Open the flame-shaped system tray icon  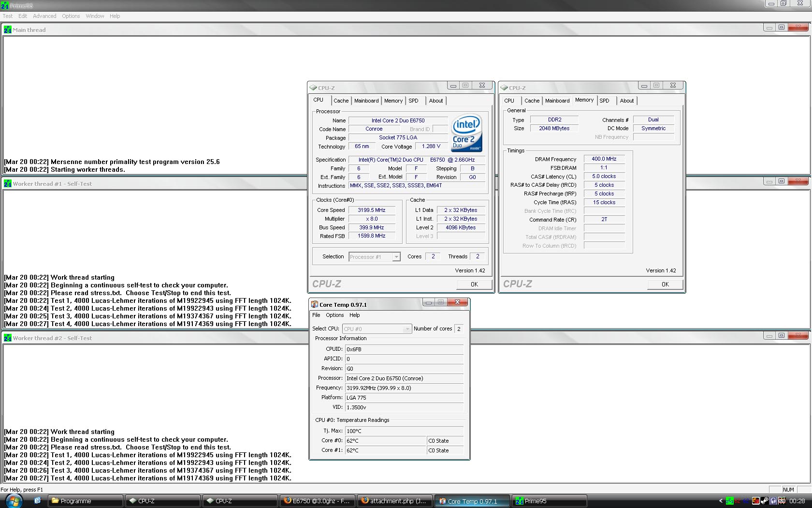click(755, 501)
